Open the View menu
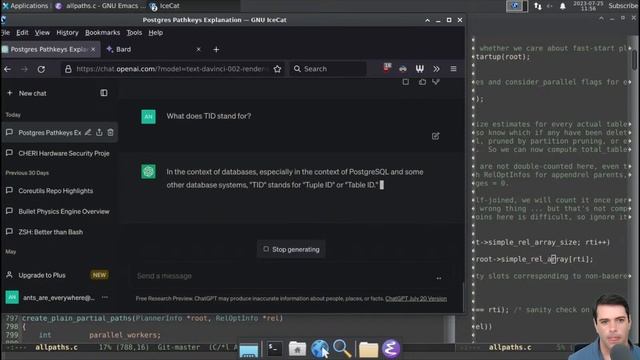 point(42,33)
